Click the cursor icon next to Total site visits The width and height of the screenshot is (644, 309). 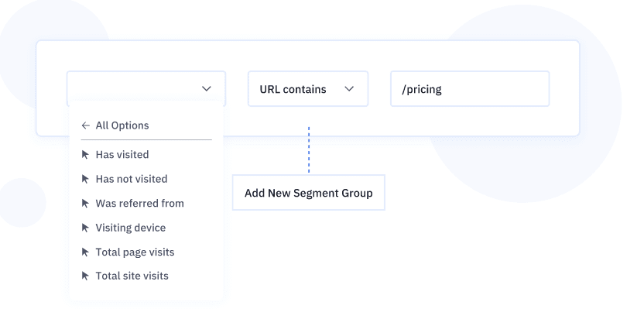[x=85, y=276]
